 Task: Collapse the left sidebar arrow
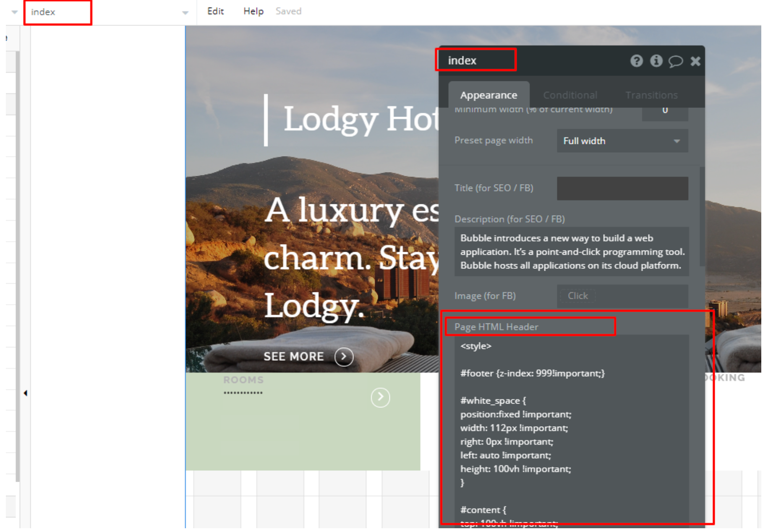26,393
